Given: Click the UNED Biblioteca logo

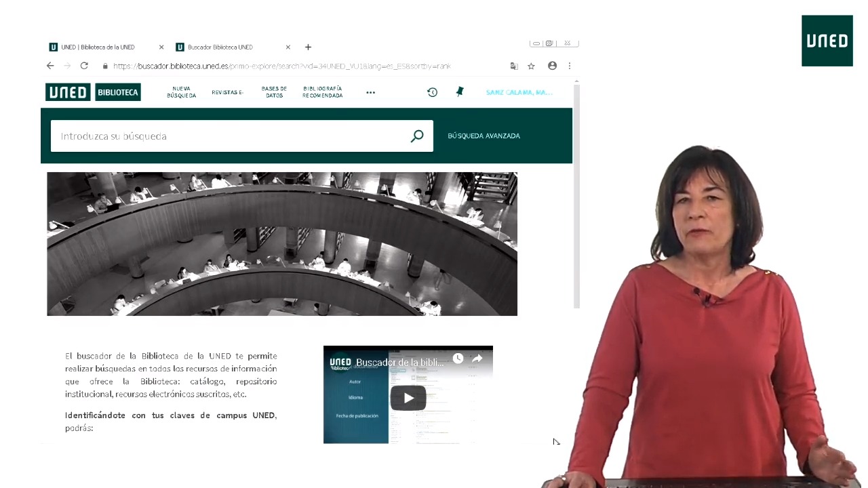Looking at the screenshot, I should 93,92.
